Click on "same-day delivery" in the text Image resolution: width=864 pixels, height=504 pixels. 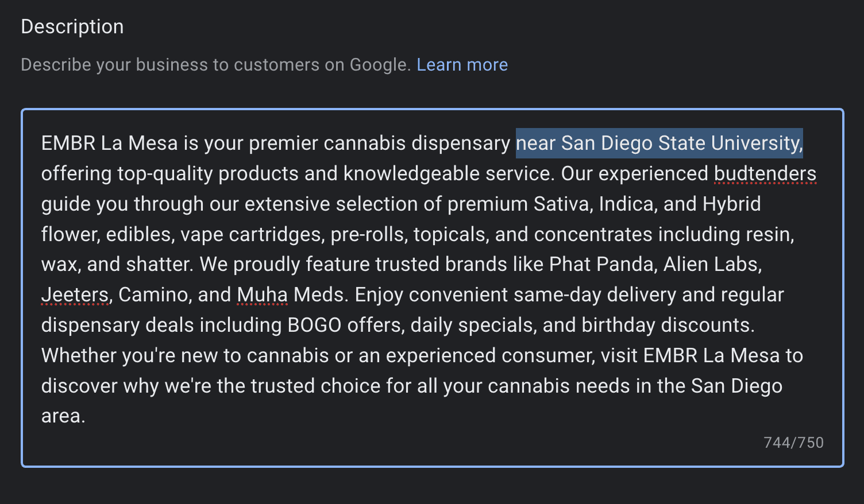coord(595,294)
